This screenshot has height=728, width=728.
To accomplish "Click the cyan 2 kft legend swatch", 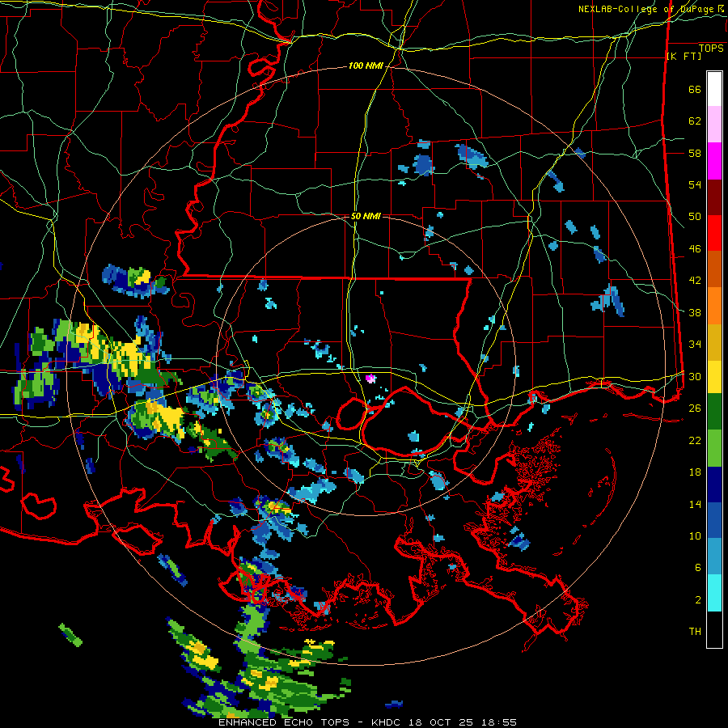I will point(714,593).
